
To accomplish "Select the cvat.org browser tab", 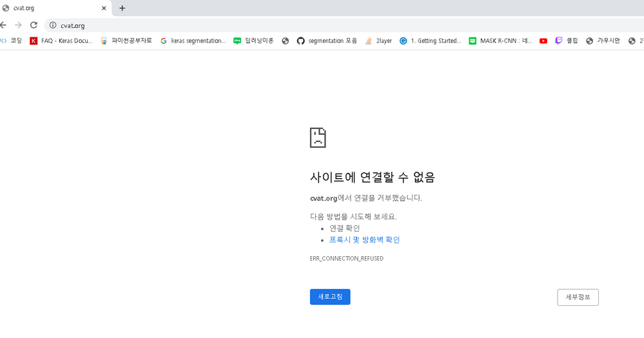I will point(55,8).
